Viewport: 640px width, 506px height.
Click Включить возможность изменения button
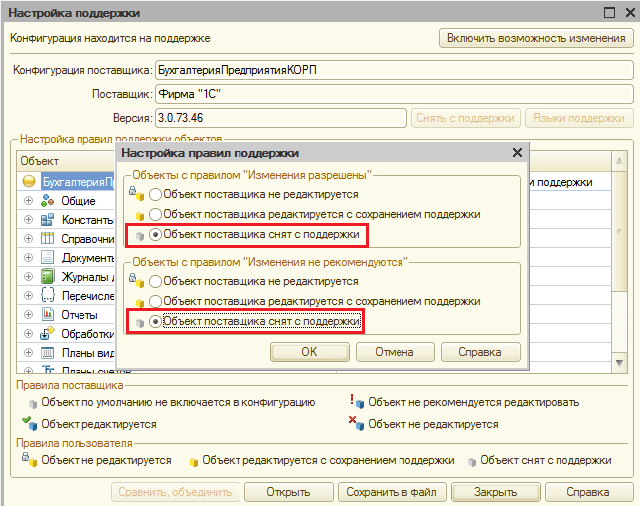536,38
